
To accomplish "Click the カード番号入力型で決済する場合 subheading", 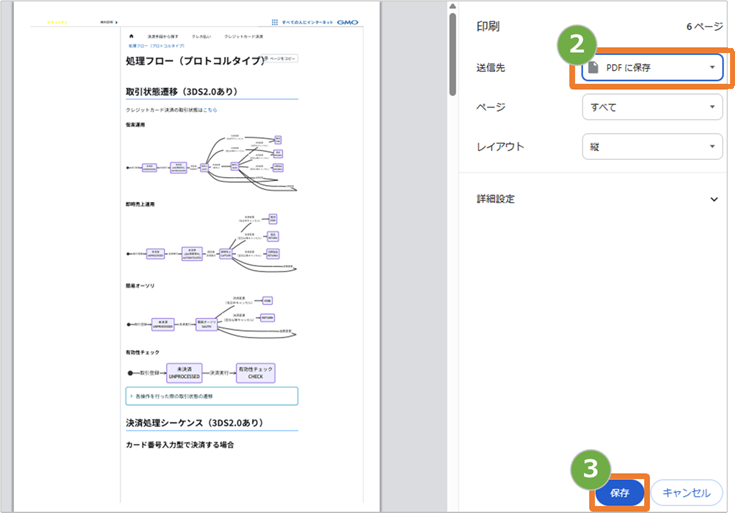I will click(x=180, y=445).
